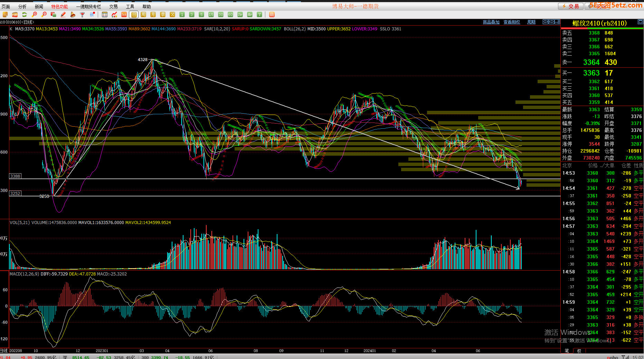Image resolution: width=644 pixels, height=359 pixels.
Task: Switch to monthly (月) candlestick period
Action: 153,14
